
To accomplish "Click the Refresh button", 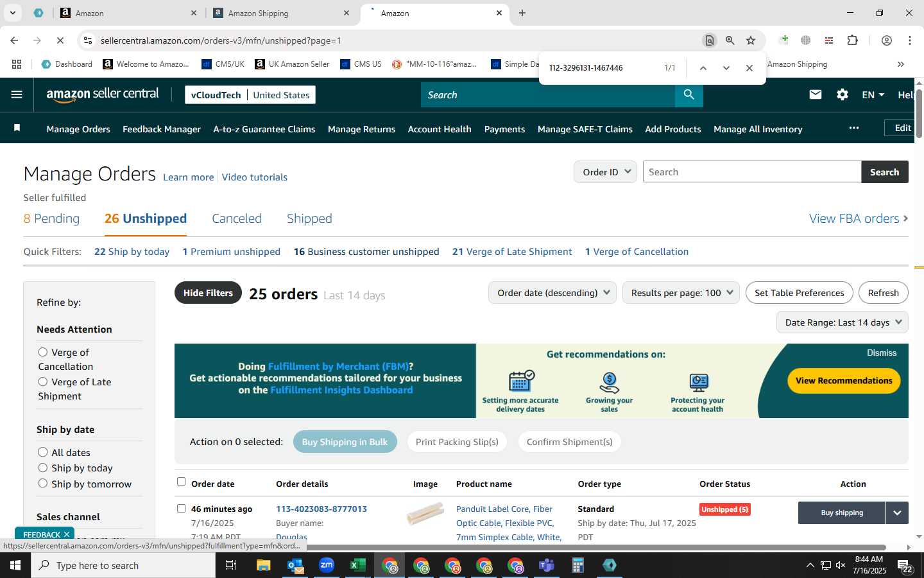I will point(883,293).
